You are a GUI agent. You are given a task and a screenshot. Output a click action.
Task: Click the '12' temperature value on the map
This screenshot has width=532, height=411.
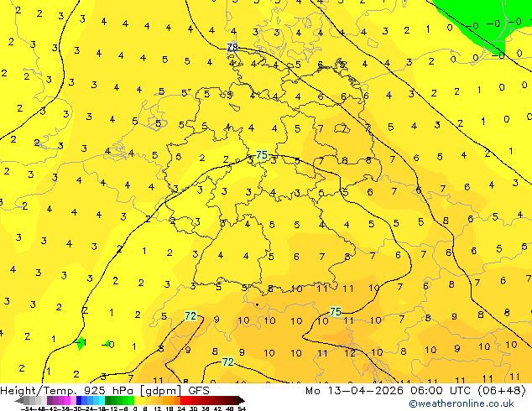[x=350, y=353]
